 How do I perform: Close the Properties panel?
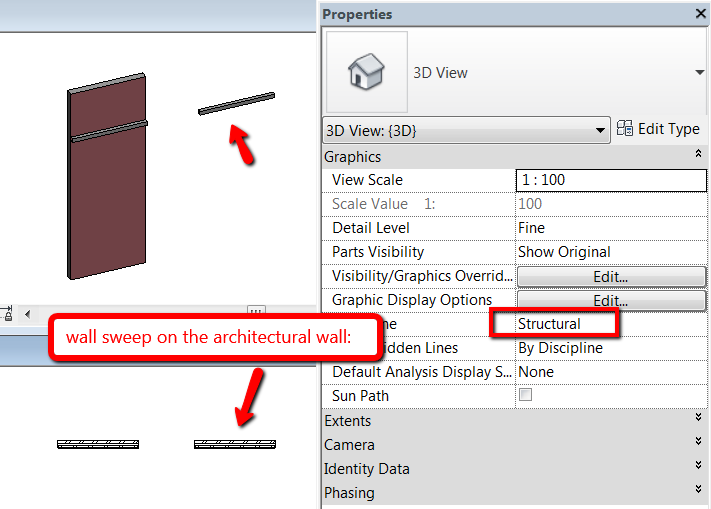tap(701, 13)
